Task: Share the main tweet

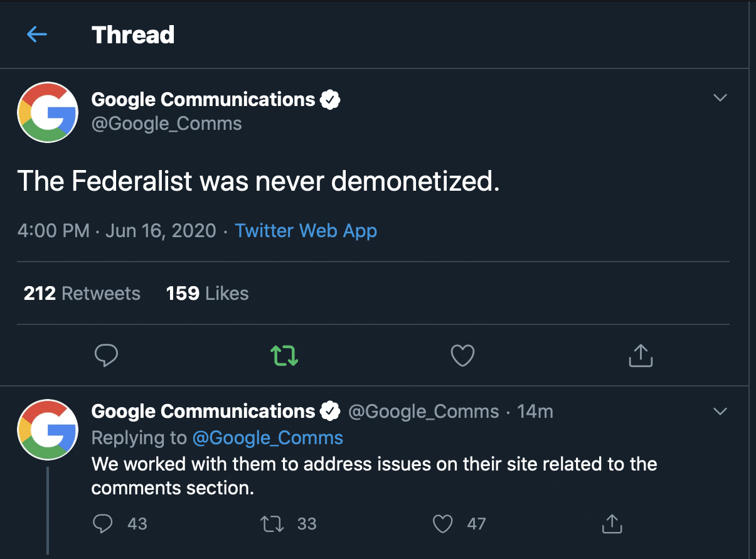Action: (x=641, y=356)
